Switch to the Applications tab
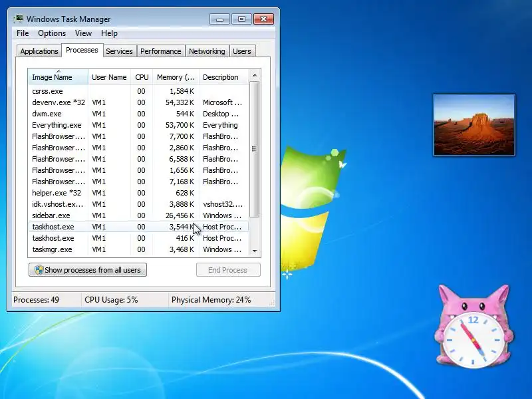Image resolution: width=532 pixels, height=399 pixels. pyautogui.click(x=39, y=51)
